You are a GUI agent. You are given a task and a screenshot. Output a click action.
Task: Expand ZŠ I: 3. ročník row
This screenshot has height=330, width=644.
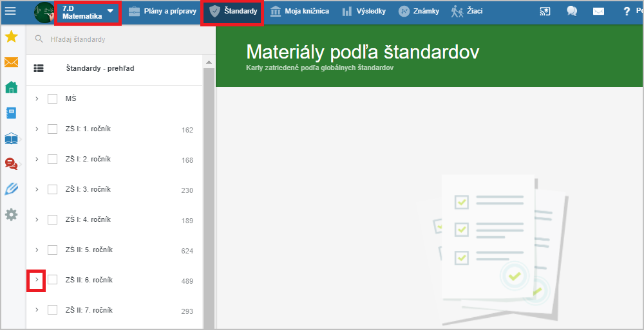(x=37, y=189)
